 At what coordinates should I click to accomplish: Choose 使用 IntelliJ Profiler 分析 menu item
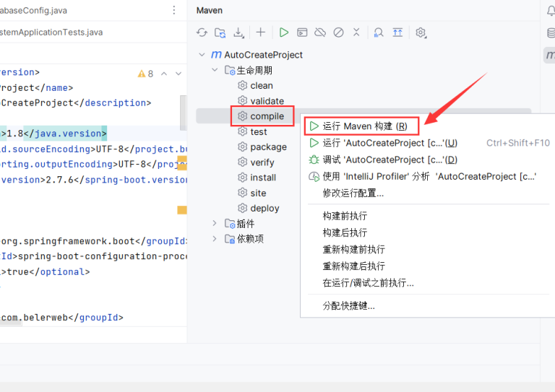coord(429,176)
